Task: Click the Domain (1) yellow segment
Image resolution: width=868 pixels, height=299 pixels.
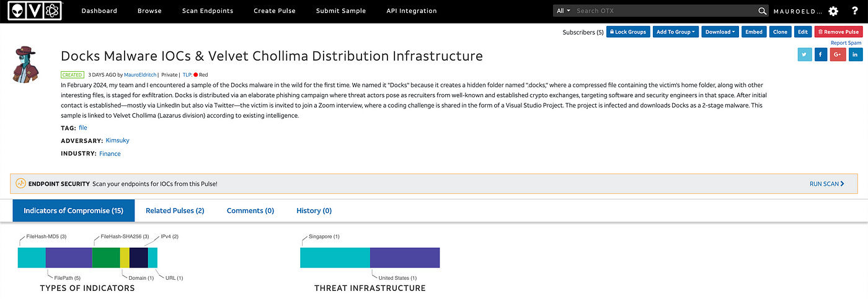Action: (125, 258)
